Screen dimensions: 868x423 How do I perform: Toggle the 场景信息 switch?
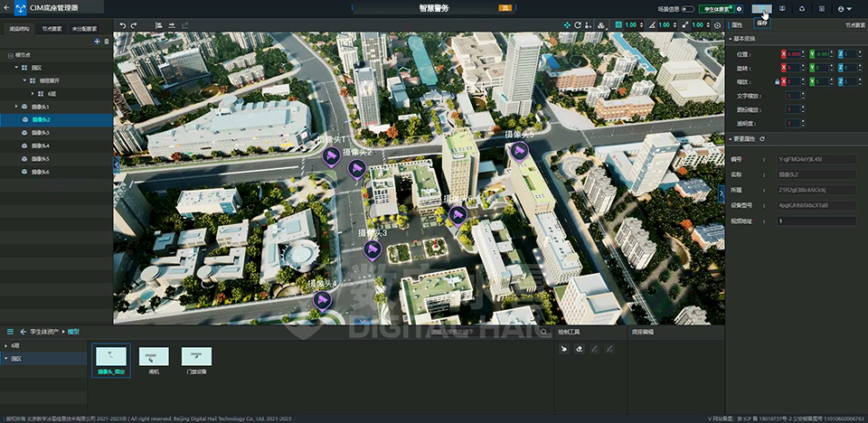688,8
